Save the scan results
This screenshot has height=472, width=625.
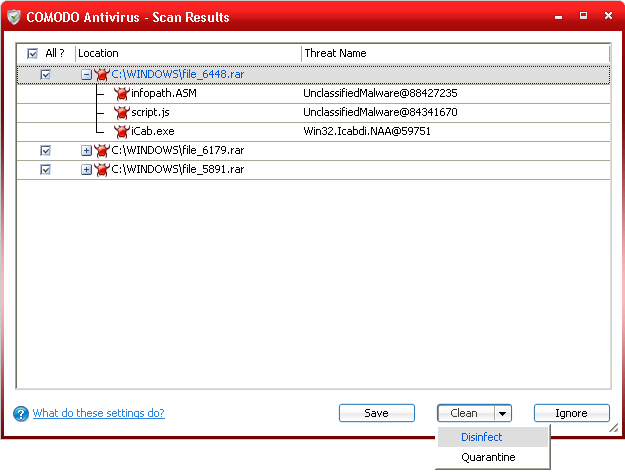click(x=377, y=413)
